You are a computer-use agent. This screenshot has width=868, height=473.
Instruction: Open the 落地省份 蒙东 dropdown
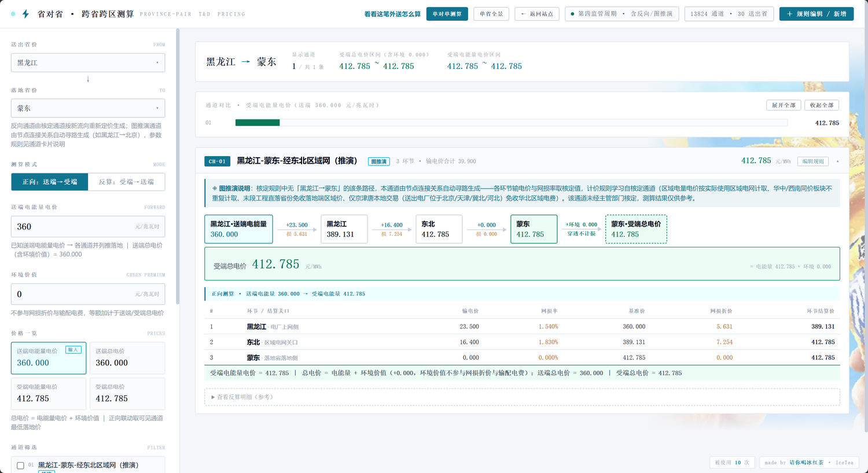pos(88,108)
